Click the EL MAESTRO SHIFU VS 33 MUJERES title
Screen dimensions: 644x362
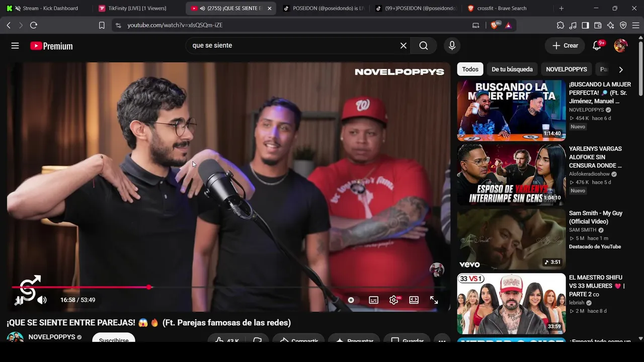click(x=597, y=286)
